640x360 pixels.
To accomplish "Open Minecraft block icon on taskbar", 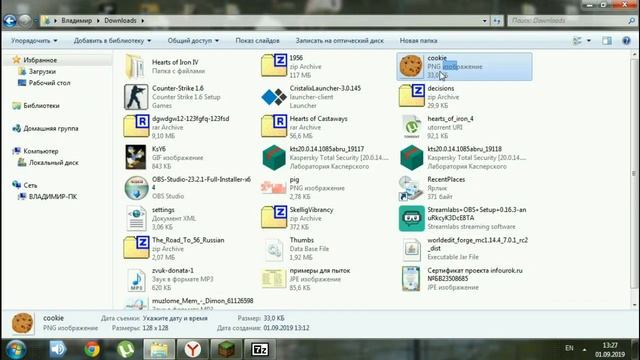I will [x=226, y=350].
